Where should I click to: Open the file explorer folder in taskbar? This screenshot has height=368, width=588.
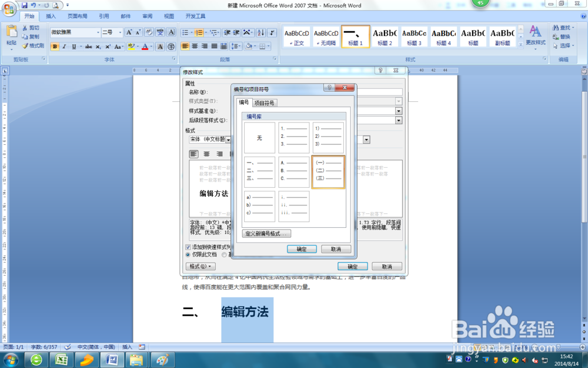[137, 360]
